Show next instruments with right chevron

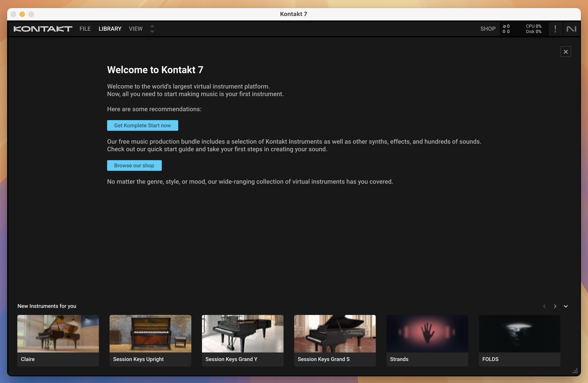click(x=555, y=306)
